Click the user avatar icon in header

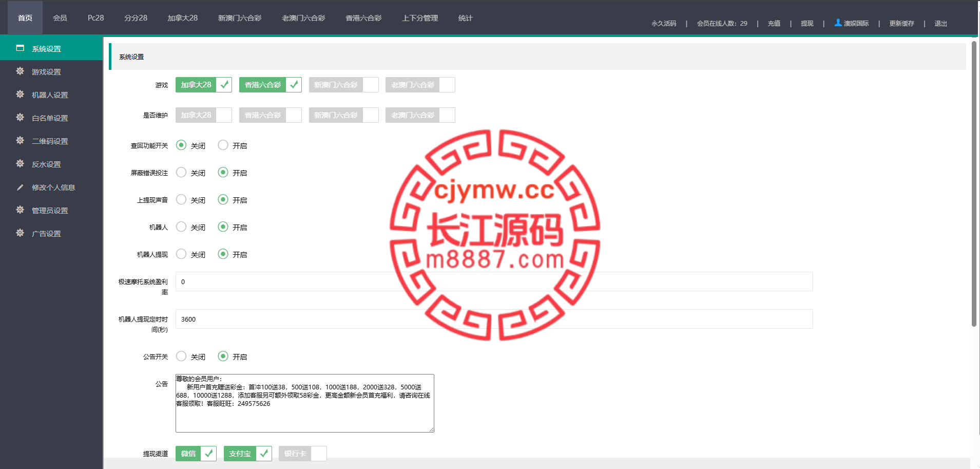point(838,23)
